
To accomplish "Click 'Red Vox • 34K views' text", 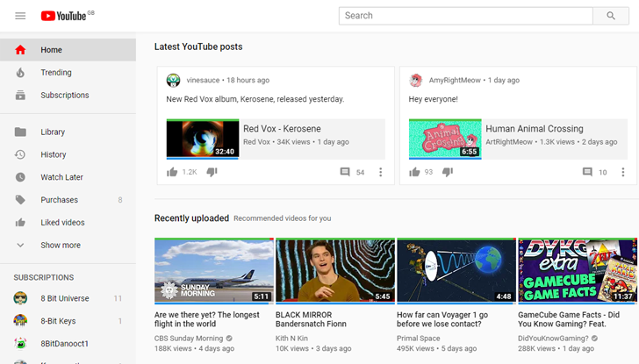I will point(276,142).
